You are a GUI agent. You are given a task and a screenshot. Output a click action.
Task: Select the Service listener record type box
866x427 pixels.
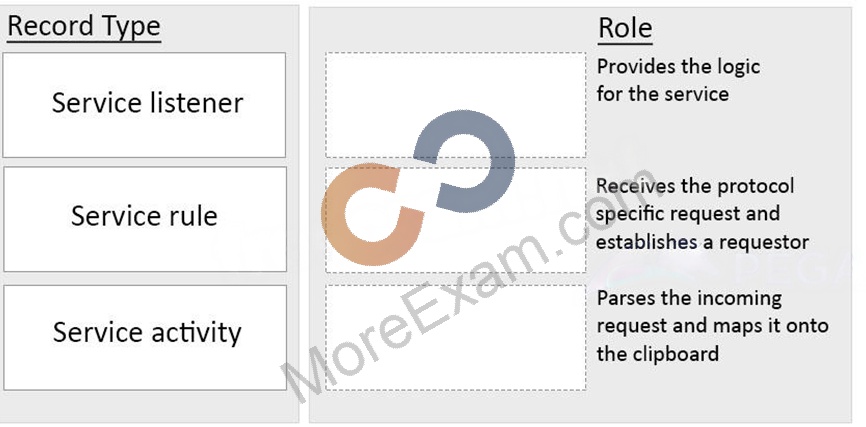tap(144, 105)
